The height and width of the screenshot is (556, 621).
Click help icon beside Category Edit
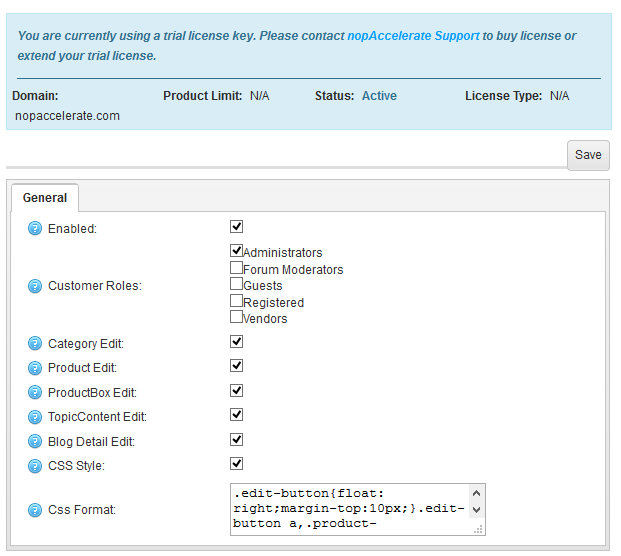(35, 344)
